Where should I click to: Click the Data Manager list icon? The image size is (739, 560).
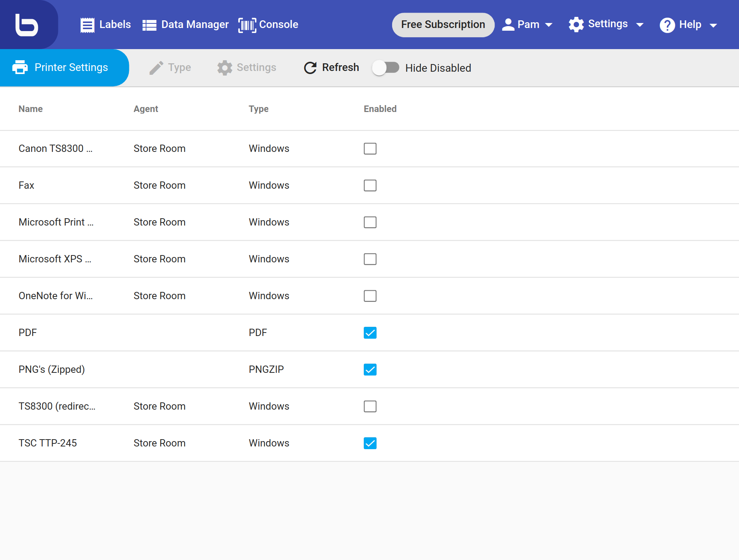point(149,25)
